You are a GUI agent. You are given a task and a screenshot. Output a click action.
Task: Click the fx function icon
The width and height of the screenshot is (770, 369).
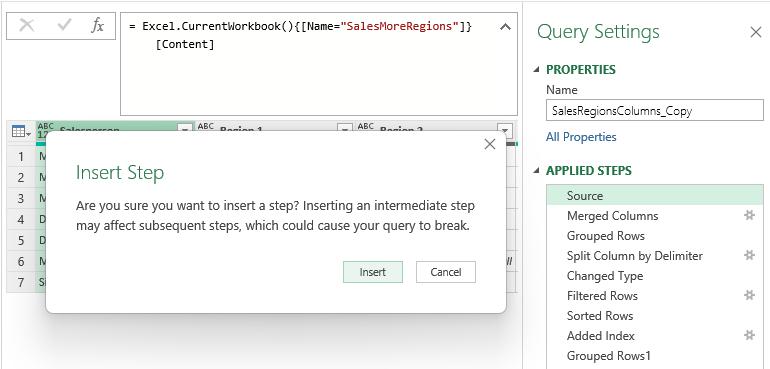[97, 26]
